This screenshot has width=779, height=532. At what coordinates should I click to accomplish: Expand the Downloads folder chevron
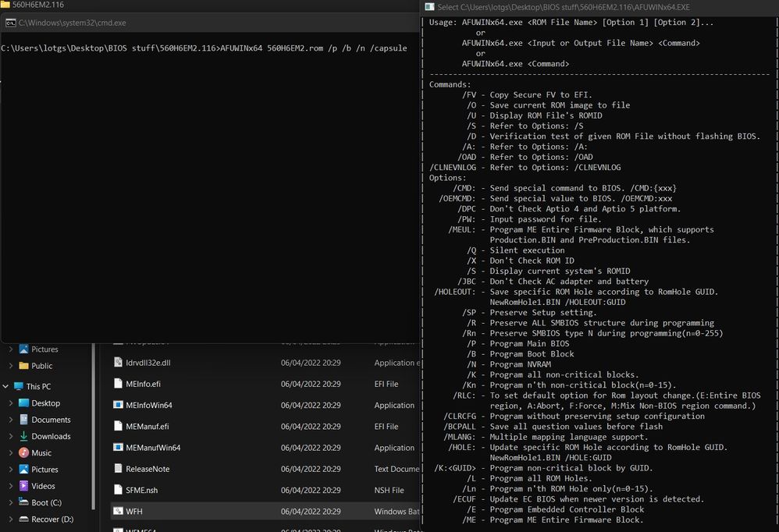click(x=11, y=436)
